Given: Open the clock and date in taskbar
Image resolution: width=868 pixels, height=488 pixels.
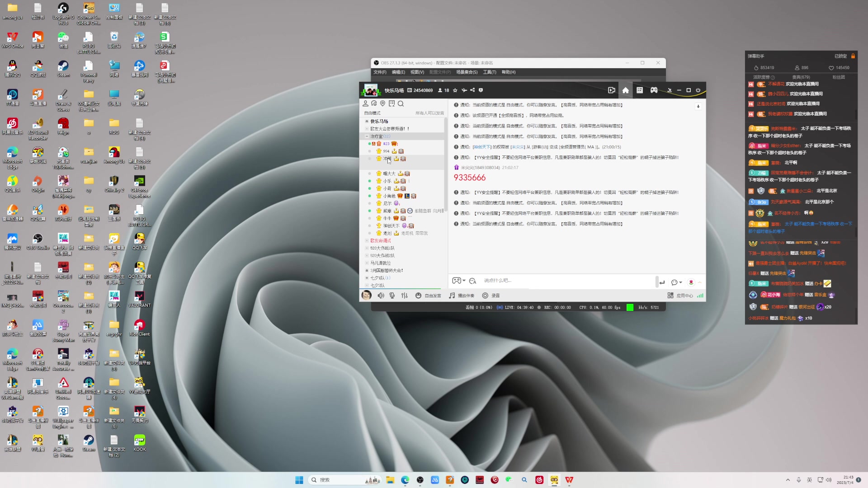Looking at the screenshot, I should pos(845,480).
